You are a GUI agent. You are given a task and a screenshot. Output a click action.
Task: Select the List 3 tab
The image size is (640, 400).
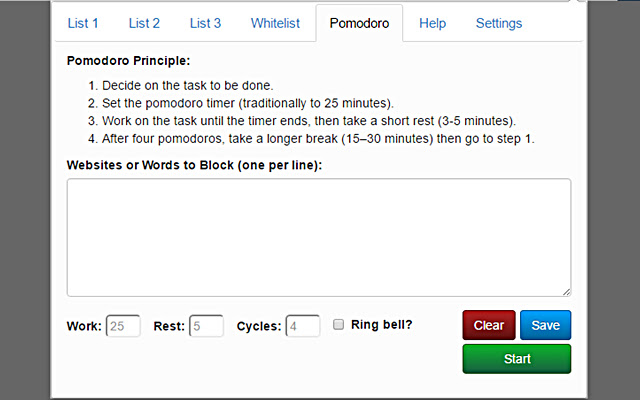205,23
